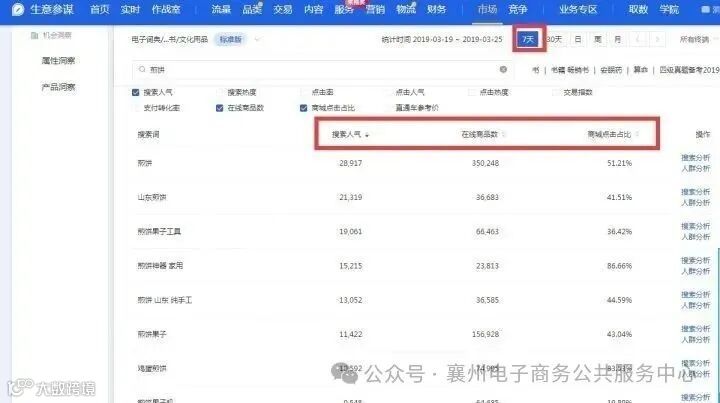
Task: Click 搜索分析 link for 山东煎饼 row
Action: coord(696,191)
